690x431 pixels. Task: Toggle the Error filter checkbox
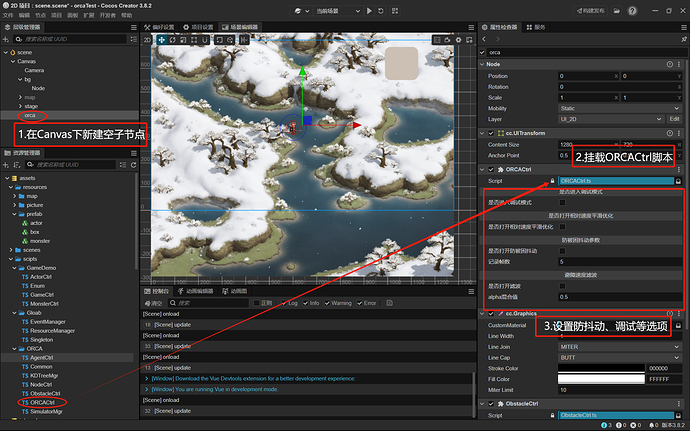pos(360,303)
